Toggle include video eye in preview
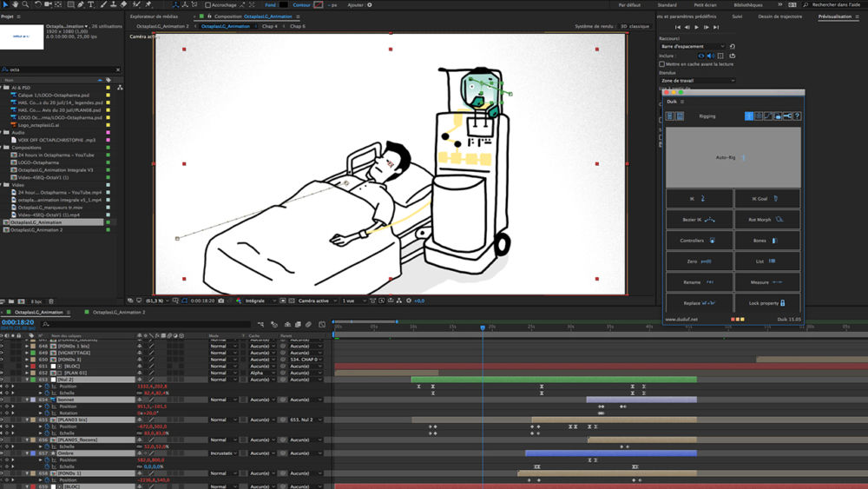 [700, 56]
